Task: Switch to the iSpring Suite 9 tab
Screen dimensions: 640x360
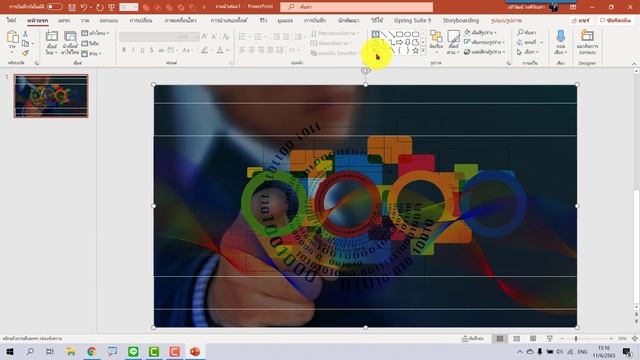Action: (x=412, y=20)
